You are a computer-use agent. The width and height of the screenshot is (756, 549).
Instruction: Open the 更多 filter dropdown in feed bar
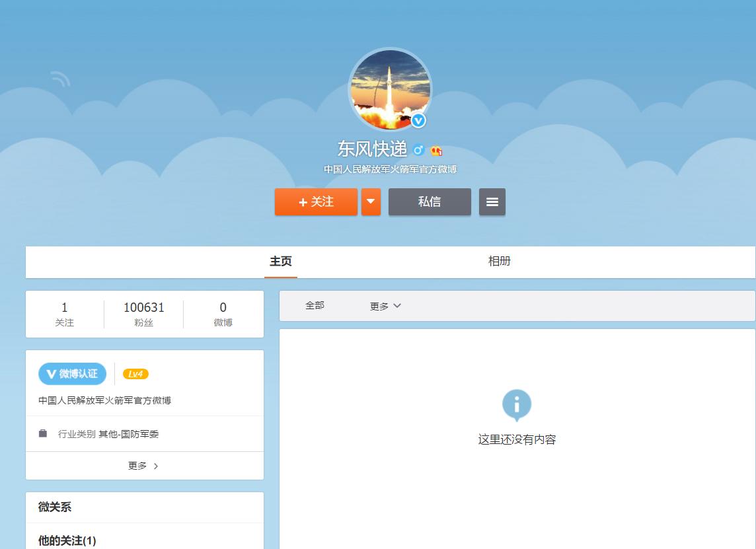click(385, 306)
